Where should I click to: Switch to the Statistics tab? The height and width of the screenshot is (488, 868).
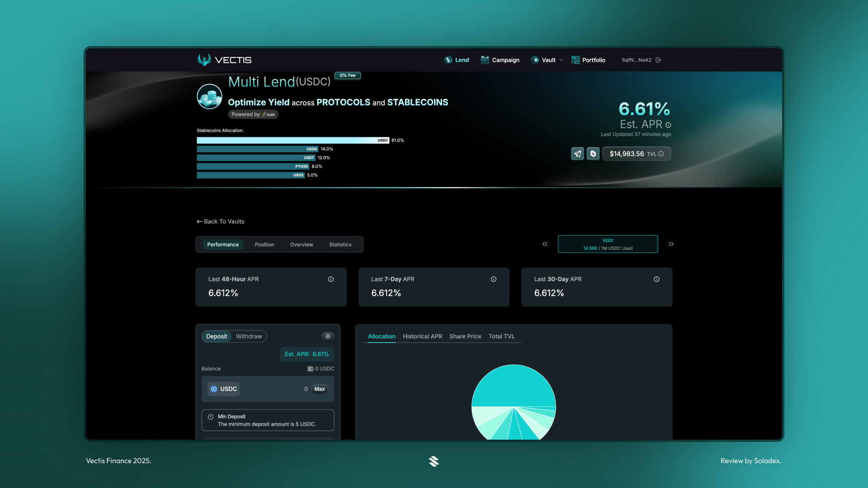coord(340,244)
